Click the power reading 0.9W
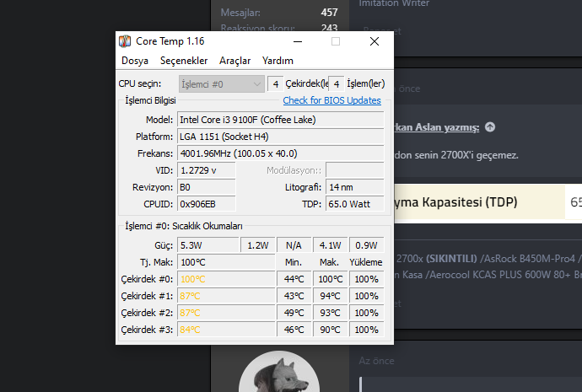 click(366, 245)
